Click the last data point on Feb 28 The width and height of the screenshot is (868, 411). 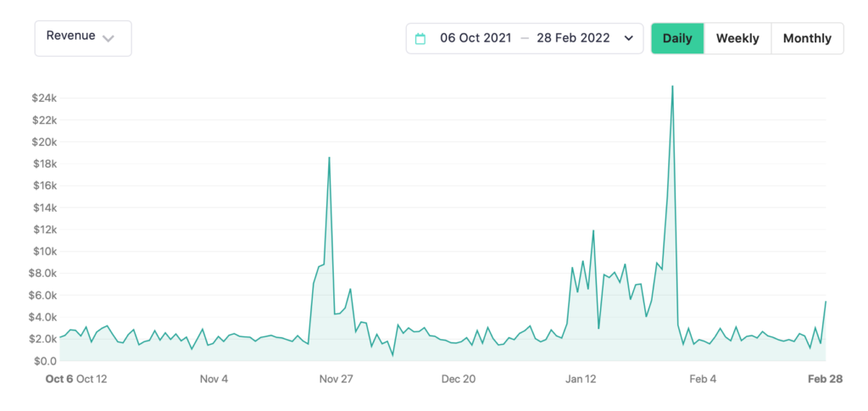click(826, 302)
